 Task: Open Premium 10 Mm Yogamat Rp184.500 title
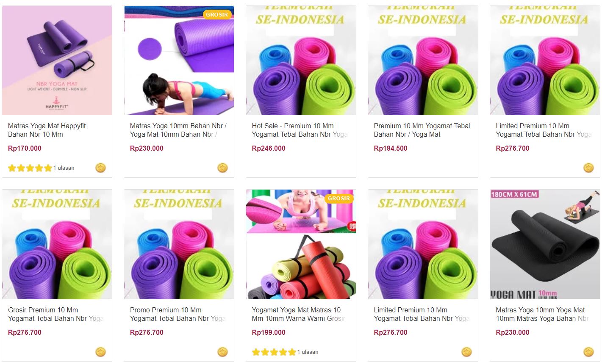tap(422, 130)
